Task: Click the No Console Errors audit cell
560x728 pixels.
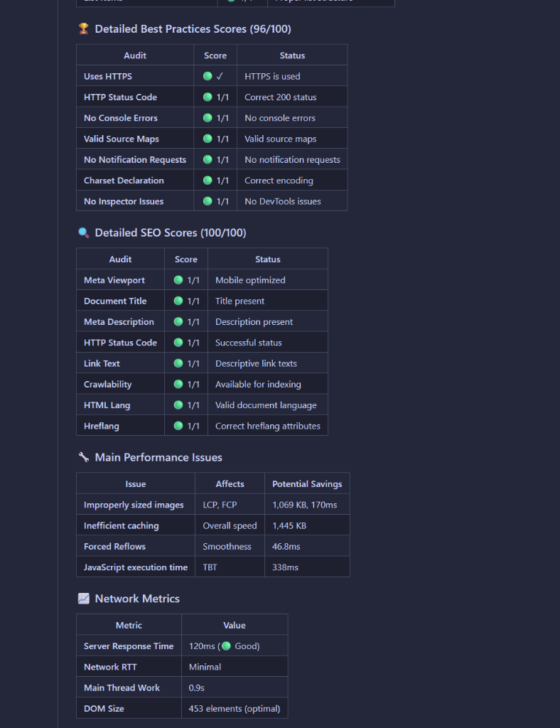Action: [121, 118]
